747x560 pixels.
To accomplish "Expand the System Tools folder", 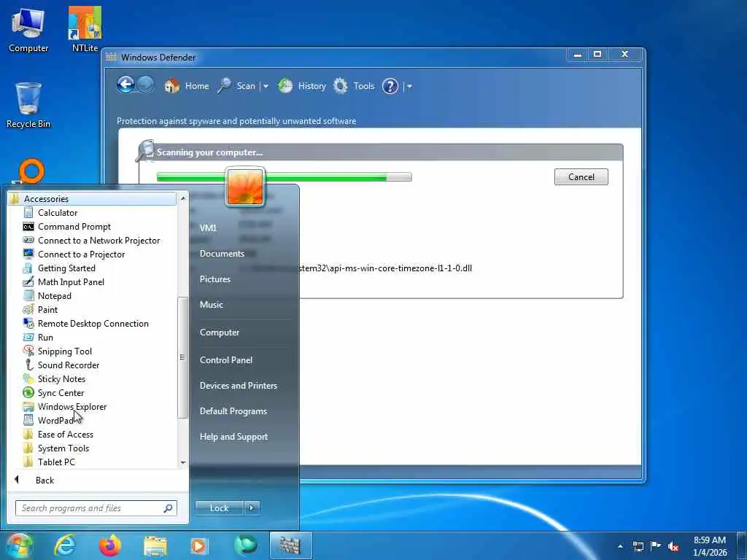I will point(63,448).
